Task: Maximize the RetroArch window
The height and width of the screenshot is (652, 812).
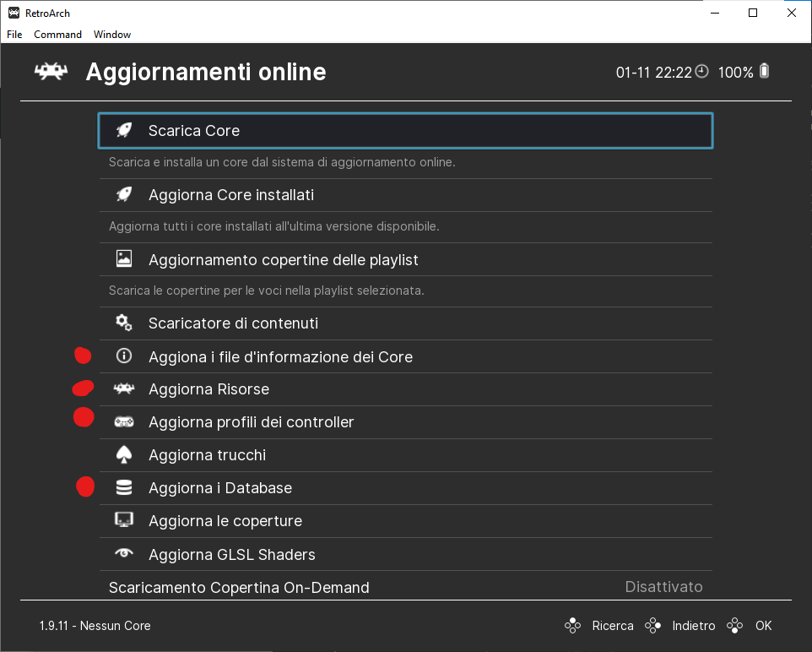Action: (x=753, y=13)
